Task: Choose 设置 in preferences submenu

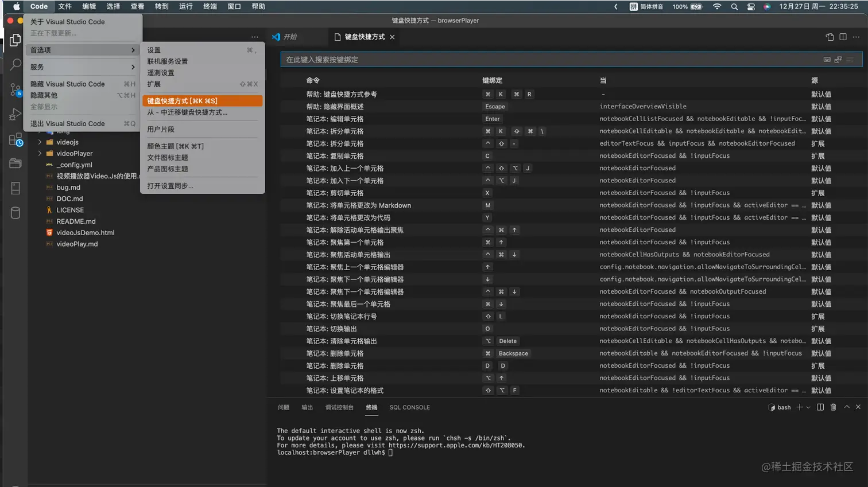Action: pyautogui.click(x=202, y=50)
